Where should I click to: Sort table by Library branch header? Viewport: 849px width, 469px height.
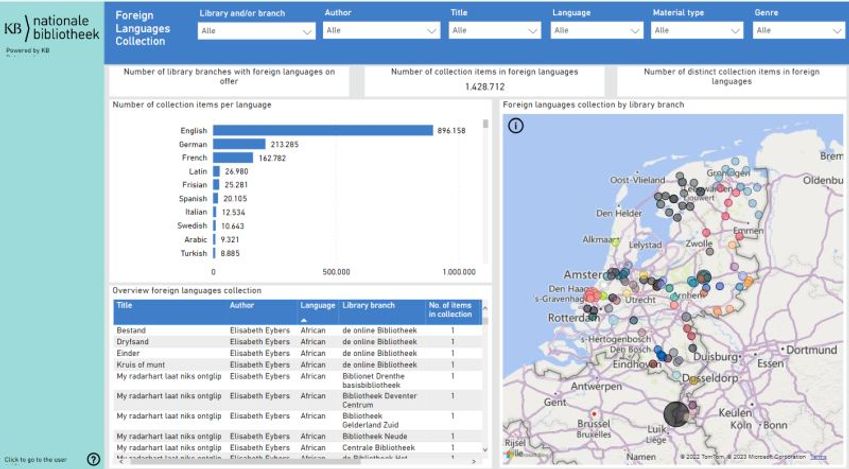pos(369,305)
